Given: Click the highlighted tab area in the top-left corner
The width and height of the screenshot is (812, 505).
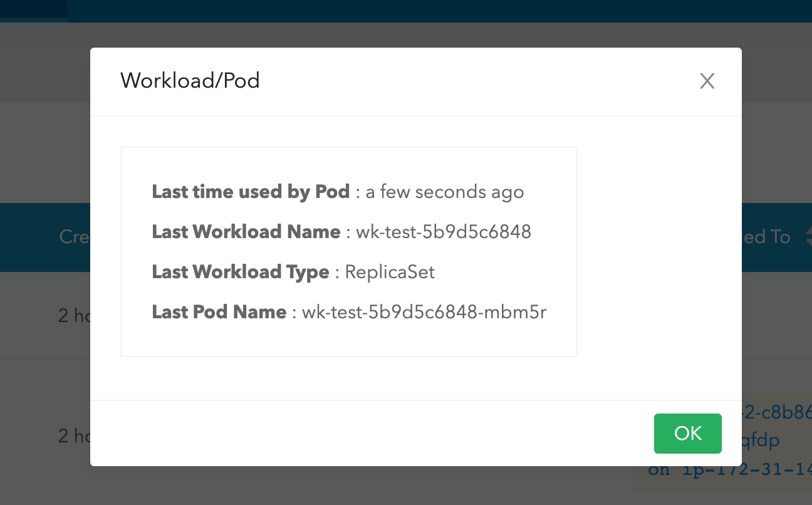Looking at the screenshot, I should 34,11.
